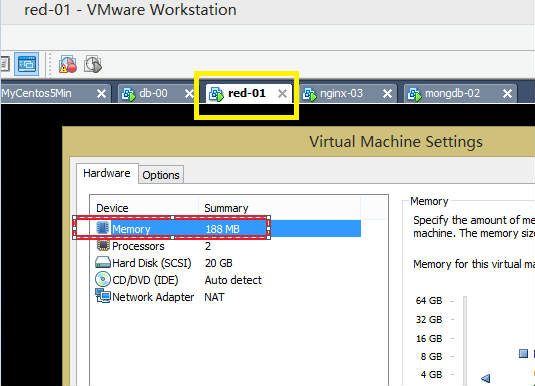Click the Auto detect CD/DVD summary
The width and height of the screenshot is (535, 386).
(x=233, y=280)
